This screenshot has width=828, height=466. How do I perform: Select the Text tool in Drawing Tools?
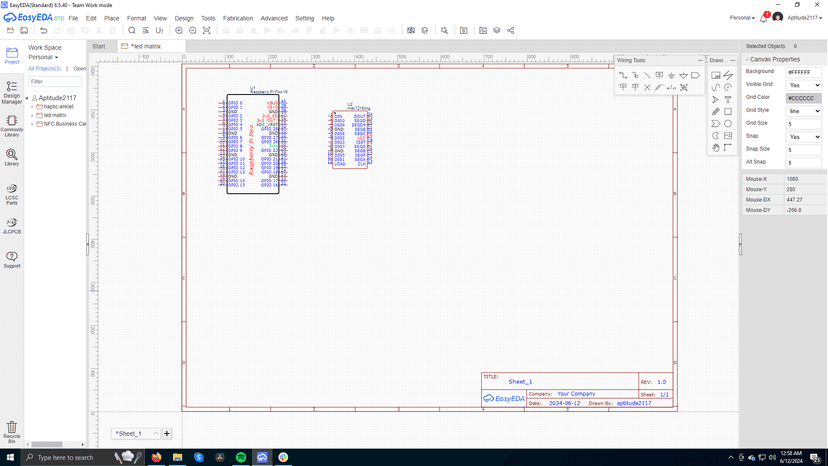pos(728,100)
